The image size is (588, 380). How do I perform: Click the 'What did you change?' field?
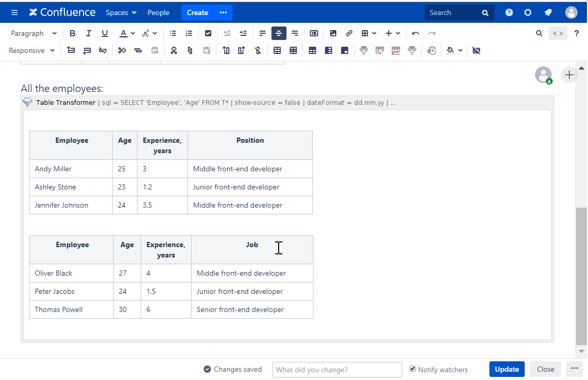[337, 370]
